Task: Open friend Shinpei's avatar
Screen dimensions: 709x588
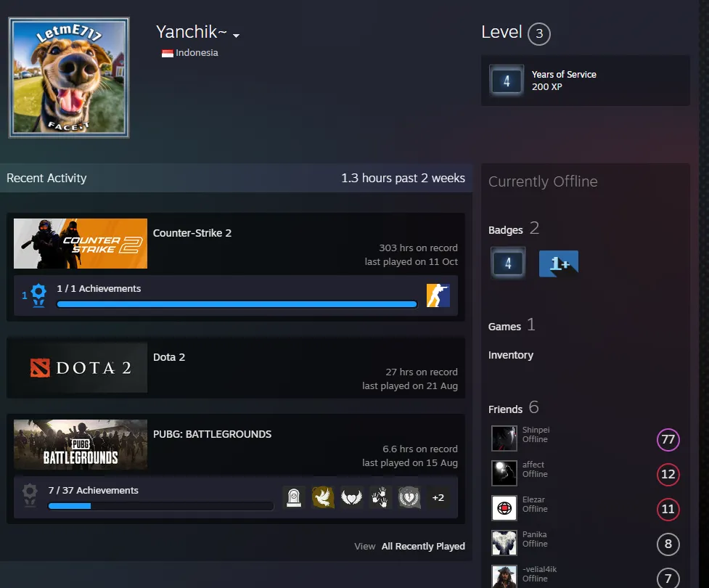Action: point(504,438)
